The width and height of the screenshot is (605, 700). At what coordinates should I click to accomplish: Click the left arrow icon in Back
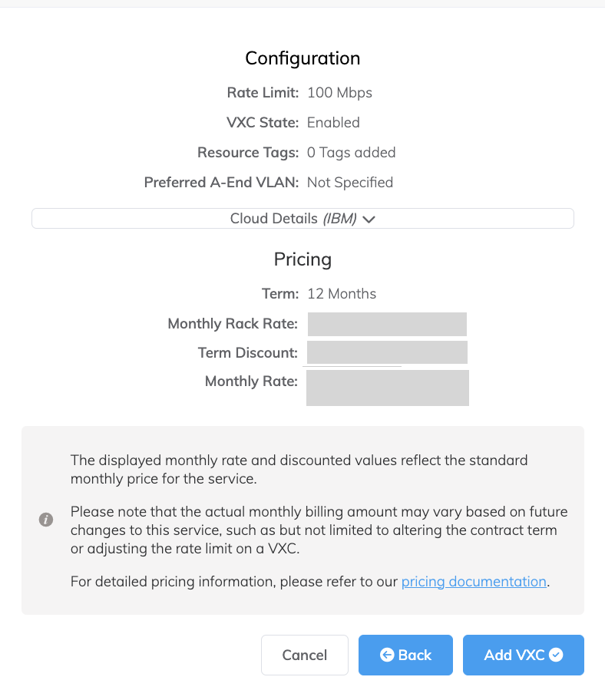[387, 655]
